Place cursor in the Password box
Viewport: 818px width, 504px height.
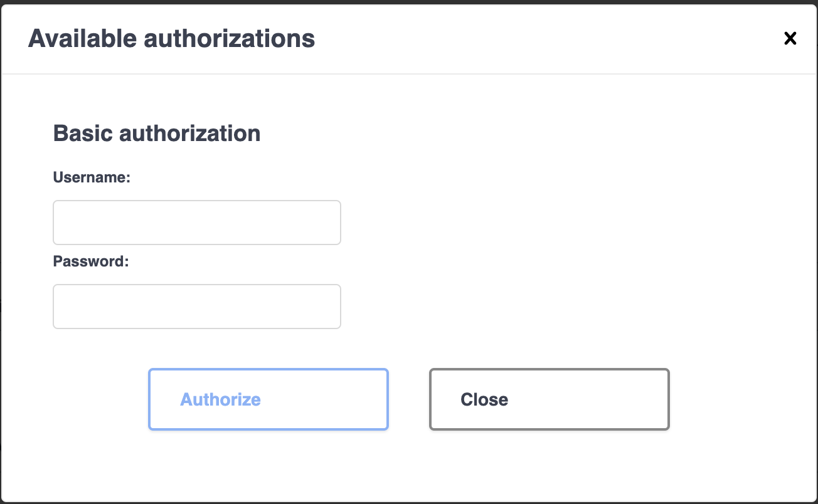[x=196, y=306]
